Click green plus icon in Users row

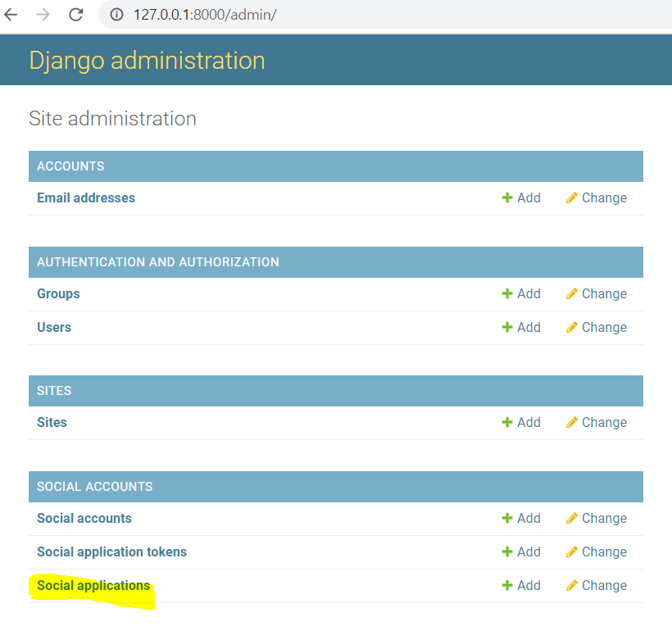[507, 327]
